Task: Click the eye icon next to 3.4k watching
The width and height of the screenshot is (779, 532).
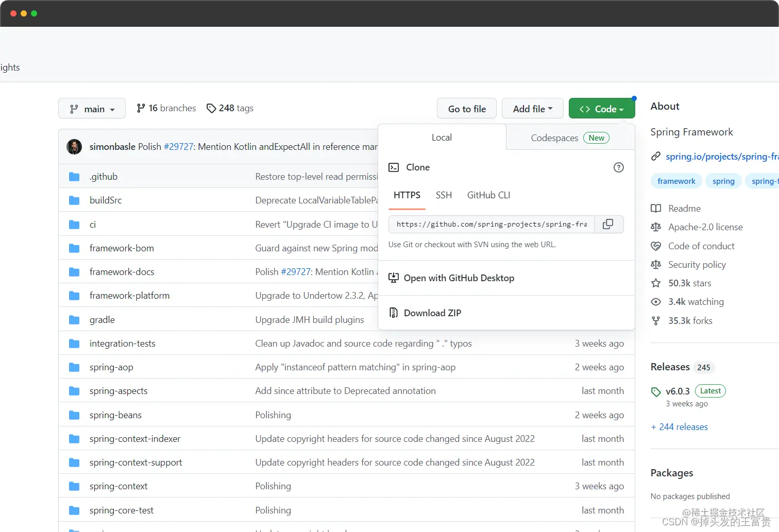Action: 656,302
